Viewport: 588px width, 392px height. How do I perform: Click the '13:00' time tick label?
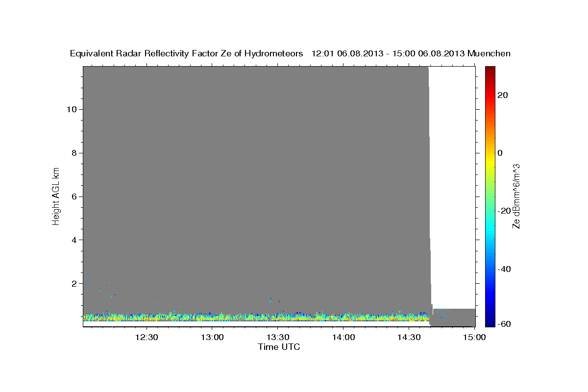click(212, 338)
